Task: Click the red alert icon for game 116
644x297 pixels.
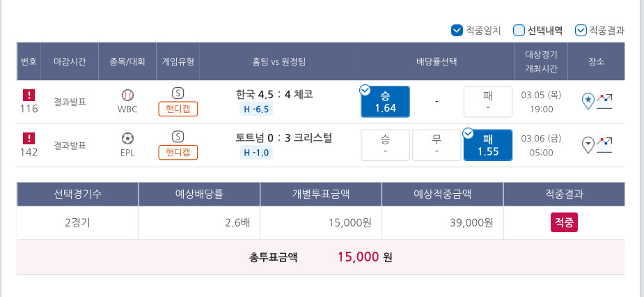Action: pos(29,95)
